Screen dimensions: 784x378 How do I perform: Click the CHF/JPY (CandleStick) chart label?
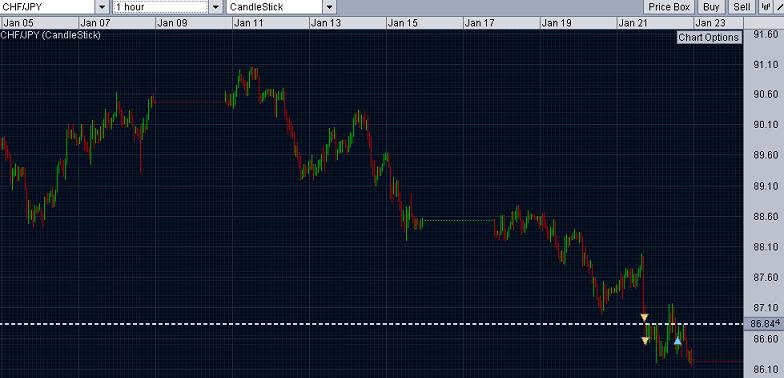pos(50,35)
